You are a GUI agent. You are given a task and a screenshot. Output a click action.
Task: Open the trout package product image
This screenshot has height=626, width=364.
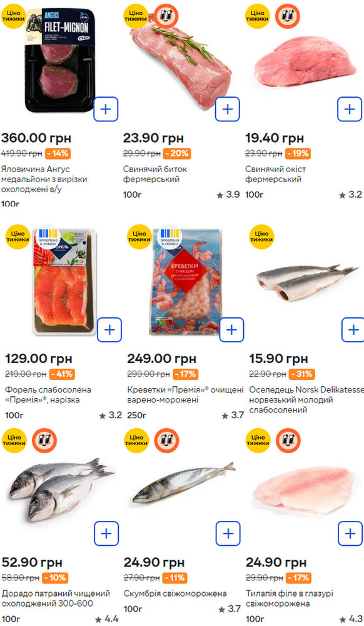(x=64, y=282)
